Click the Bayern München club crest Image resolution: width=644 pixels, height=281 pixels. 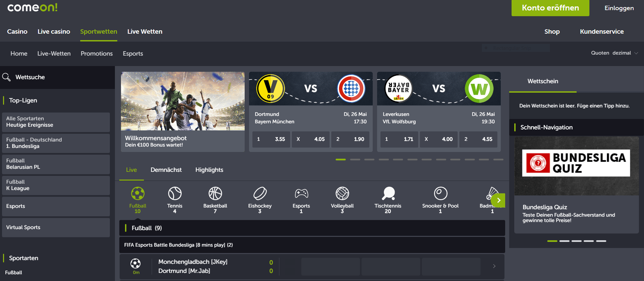(351, 89)
